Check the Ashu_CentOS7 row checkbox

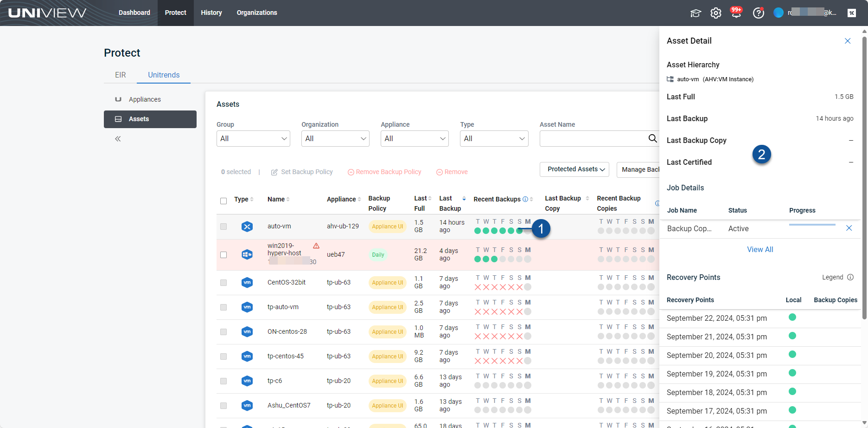tap(223, 406)
